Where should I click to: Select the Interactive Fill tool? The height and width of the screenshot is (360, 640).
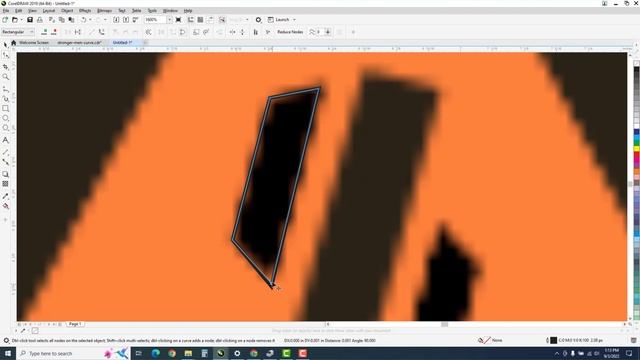tap(6, 206)
